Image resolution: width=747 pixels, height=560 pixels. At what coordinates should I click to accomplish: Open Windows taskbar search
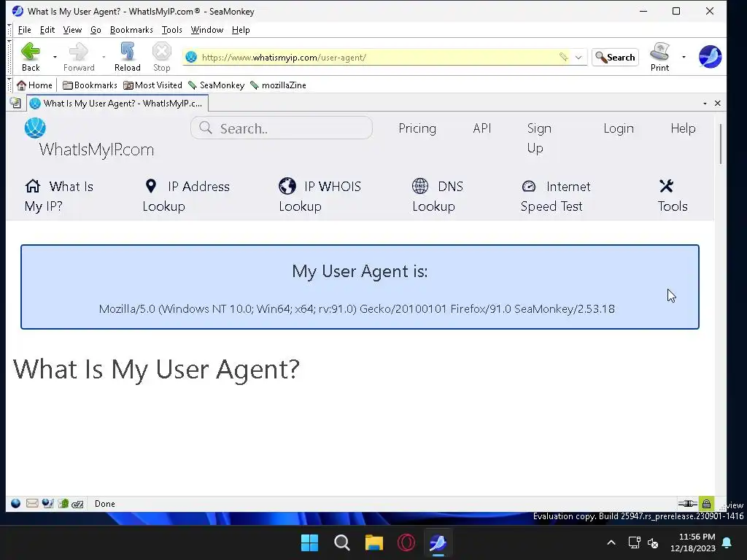[x=341, y=542]
